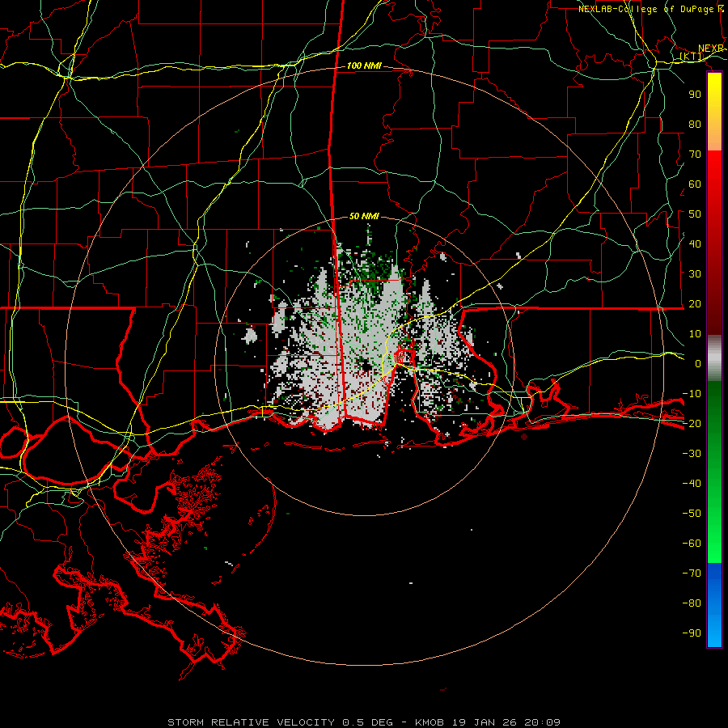The width and height of the screenshot is (728, 728).
Task: Click the "-50" value on velocity scale
Action: (692, 514)
